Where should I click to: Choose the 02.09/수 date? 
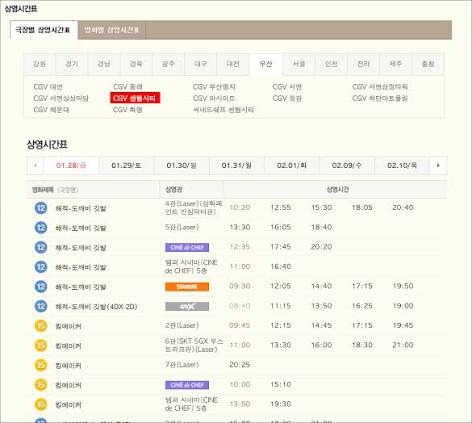coord(347,165)
